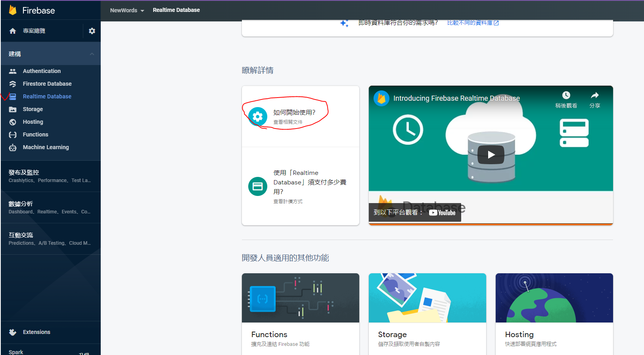Click the Firebase flame logo
The width and height of the screenshot is (644, 355).
(x=13, y=10)
